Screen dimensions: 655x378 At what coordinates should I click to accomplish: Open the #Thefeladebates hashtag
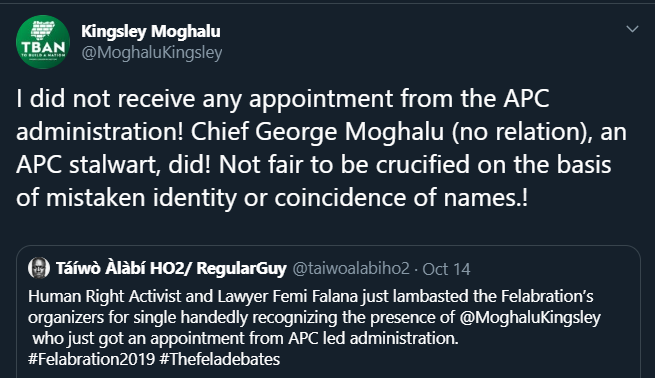[220, 359]
